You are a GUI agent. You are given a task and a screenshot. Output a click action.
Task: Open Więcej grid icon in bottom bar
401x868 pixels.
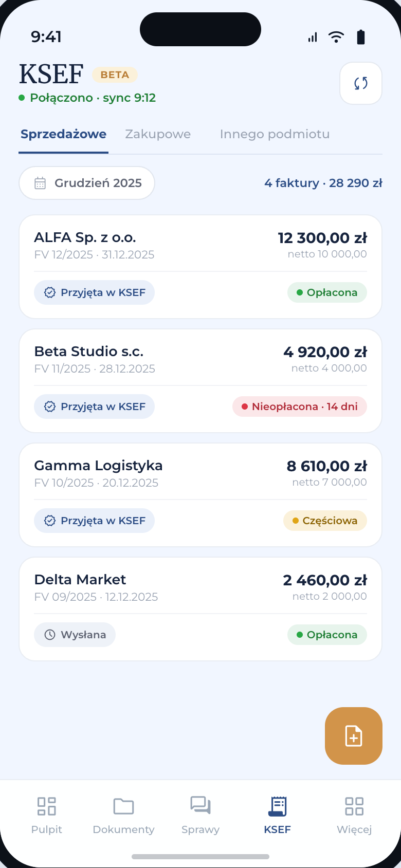point(354,806)
